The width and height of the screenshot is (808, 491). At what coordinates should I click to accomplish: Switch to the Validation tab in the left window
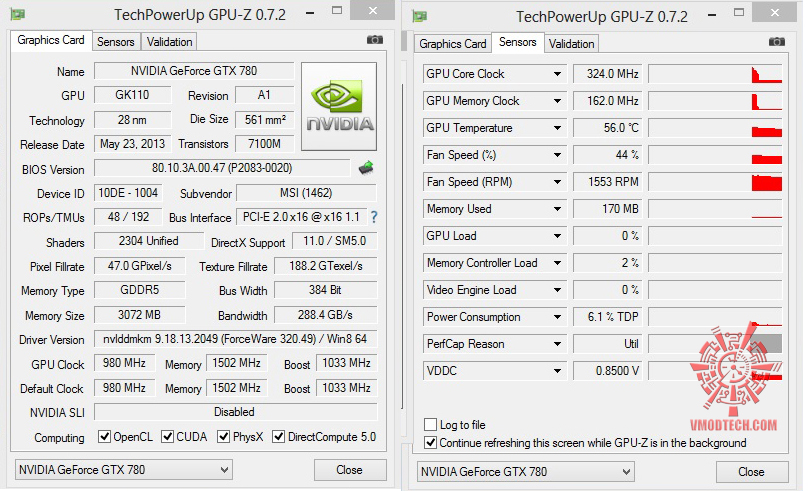tap(170, 42)
